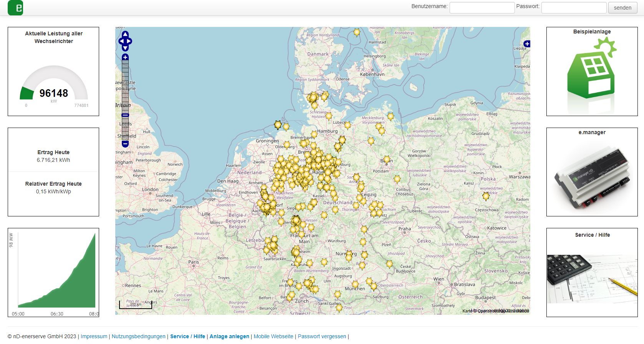Expand the map layer switcher plus
The width and height of the screenshot is (644, 344).
(x=527, y=44)
